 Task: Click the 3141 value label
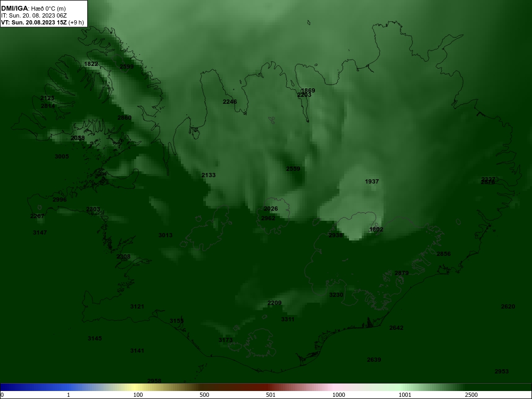tap(137, 351)
